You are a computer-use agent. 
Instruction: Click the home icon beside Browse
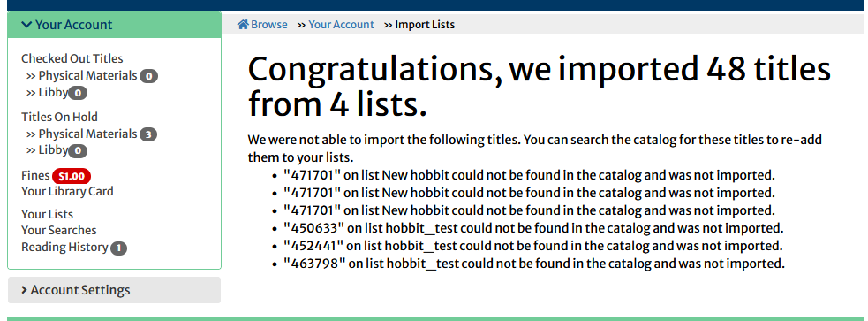(243, 25)
